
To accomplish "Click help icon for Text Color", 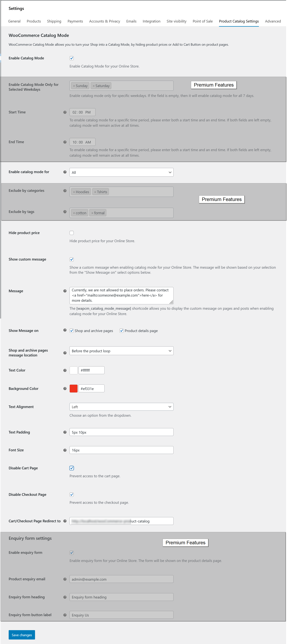I will point(65,370).
